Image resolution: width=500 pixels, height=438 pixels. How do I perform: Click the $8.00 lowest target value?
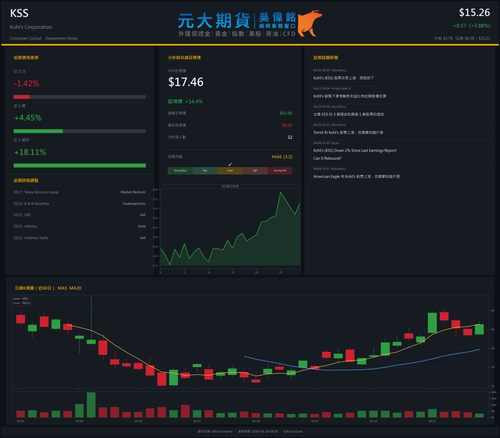(x=287, y=125)
